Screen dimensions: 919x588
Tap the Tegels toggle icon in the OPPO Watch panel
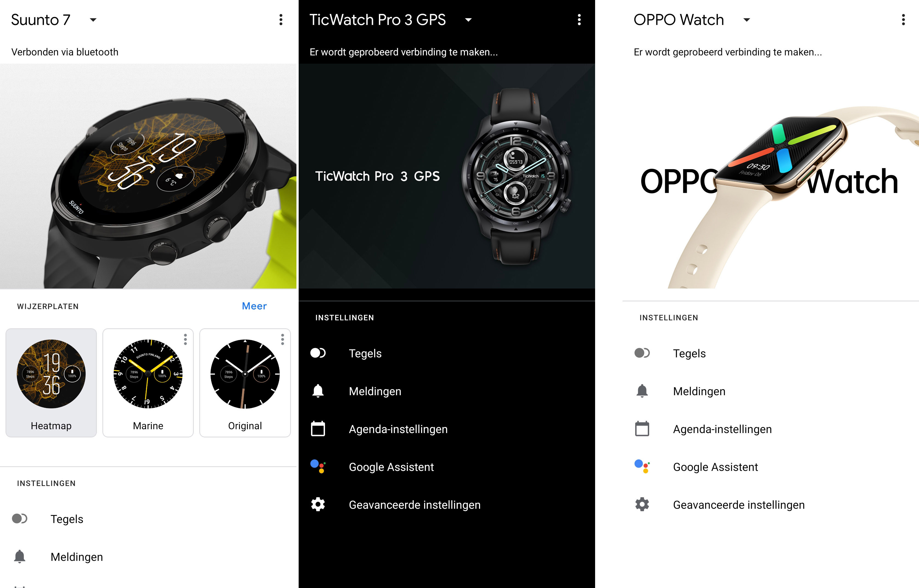(642, 353)
